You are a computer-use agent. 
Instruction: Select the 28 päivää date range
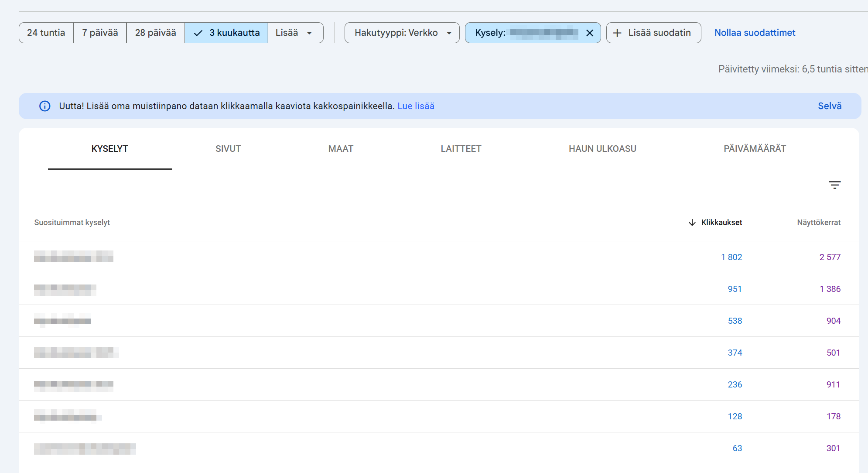tap(155, 33)
